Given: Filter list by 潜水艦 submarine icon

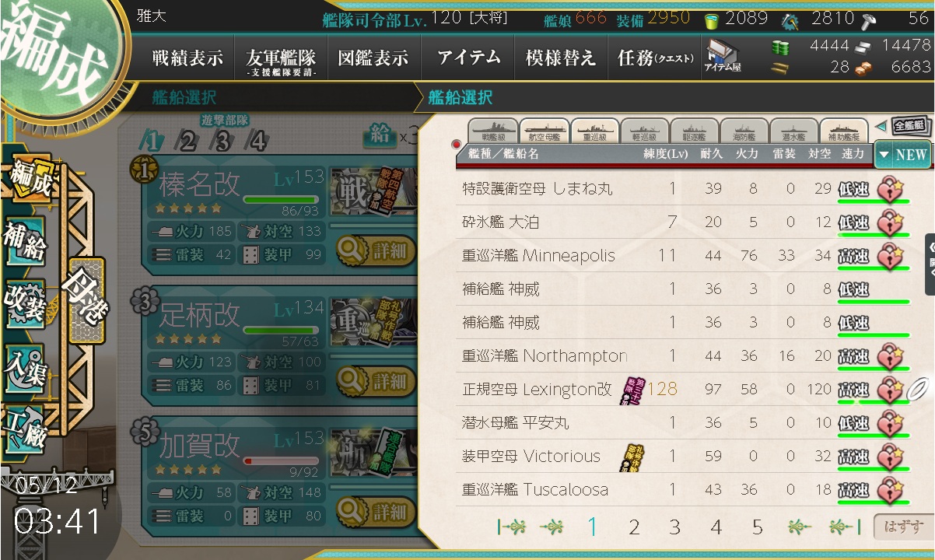Looking at the screenshot, I should click(x=794, y=130).
